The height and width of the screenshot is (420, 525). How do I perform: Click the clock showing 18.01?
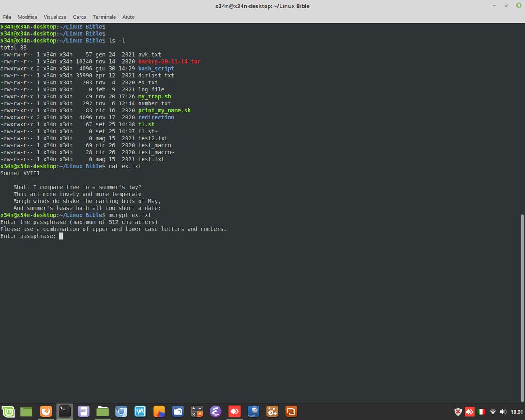tap(518, 412)
